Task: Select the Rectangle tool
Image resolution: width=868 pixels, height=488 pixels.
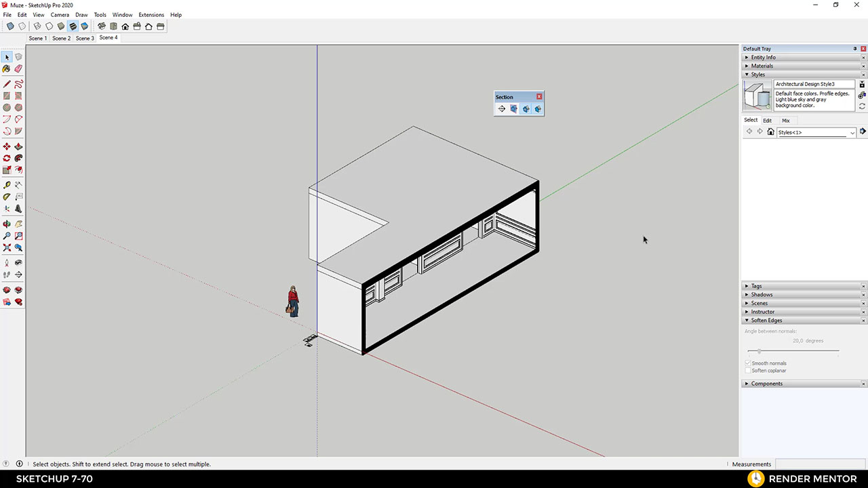Action: click(x=7, y=96)
